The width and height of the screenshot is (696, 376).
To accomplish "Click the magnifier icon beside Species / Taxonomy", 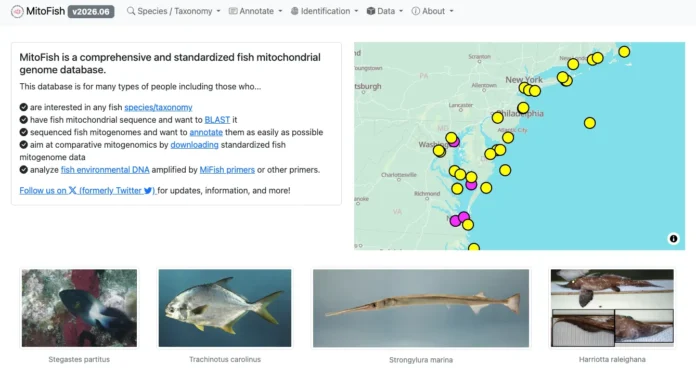I will [x=130, y=11].
